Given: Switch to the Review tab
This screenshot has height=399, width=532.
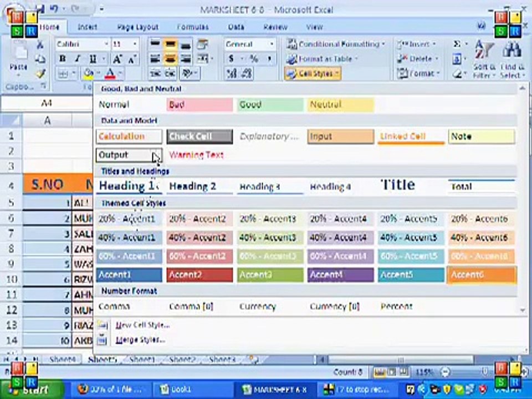Looking at the screenshot, I should click(275, 27).
